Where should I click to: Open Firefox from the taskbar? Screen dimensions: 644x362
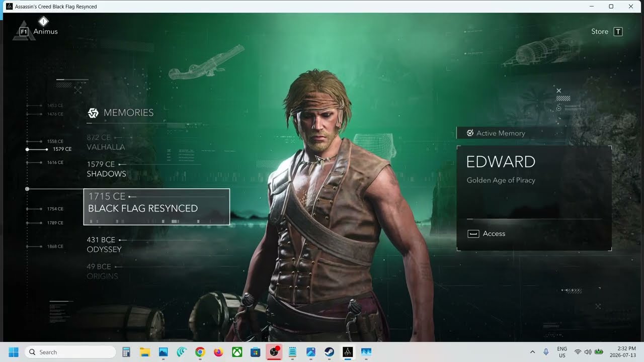pos(218,352)
